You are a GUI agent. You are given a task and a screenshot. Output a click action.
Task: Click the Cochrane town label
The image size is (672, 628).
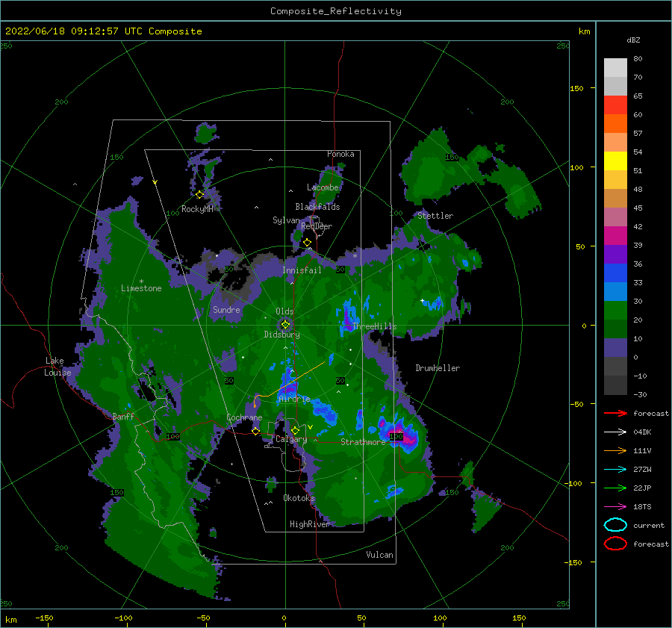click(x=244, y=417)
